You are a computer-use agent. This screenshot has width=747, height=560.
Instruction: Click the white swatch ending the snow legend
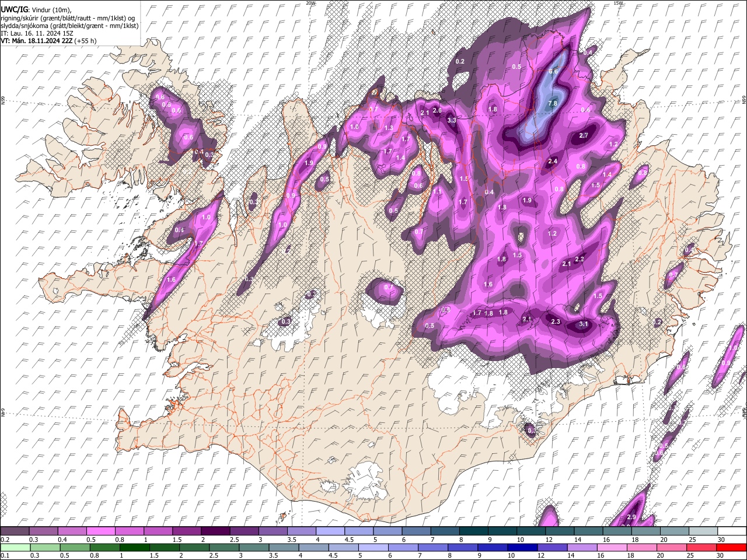pyautogui.click(x=732, y=531)
